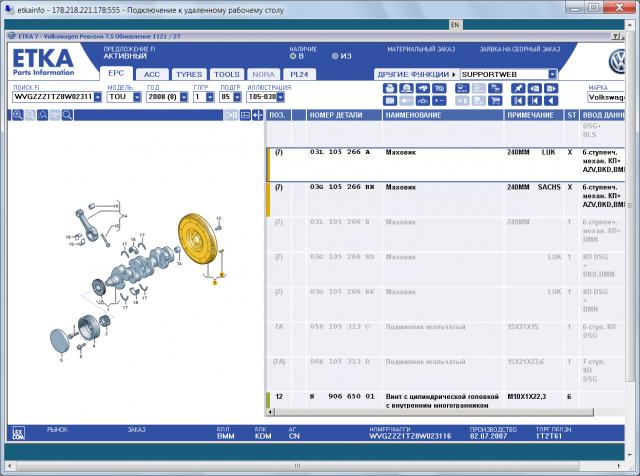Click the round search disc toolbar icon
Viewport: 640px width, 476px height.
[x=406, y=88]
